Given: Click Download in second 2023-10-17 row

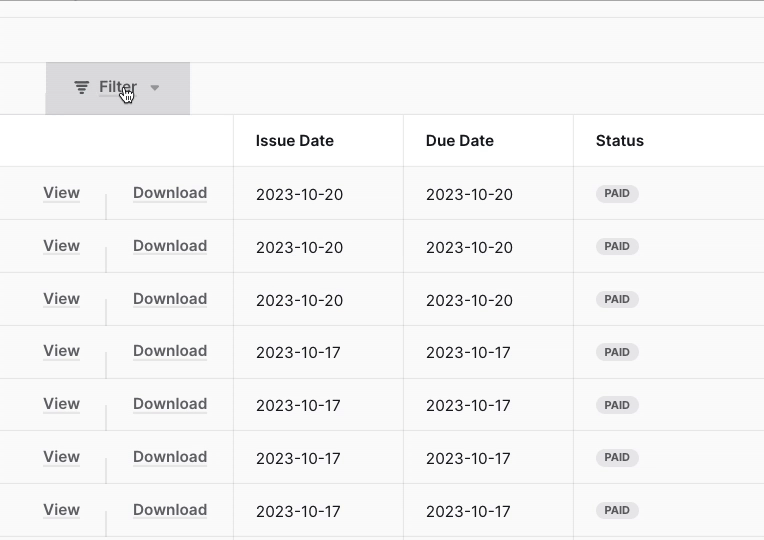Looking at the screenshot, I should [x=170, y=404].
